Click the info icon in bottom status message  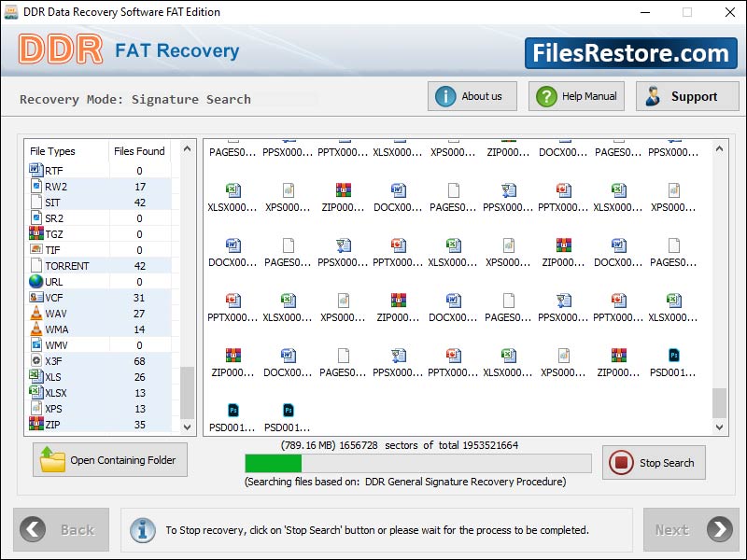pos(143,529)
